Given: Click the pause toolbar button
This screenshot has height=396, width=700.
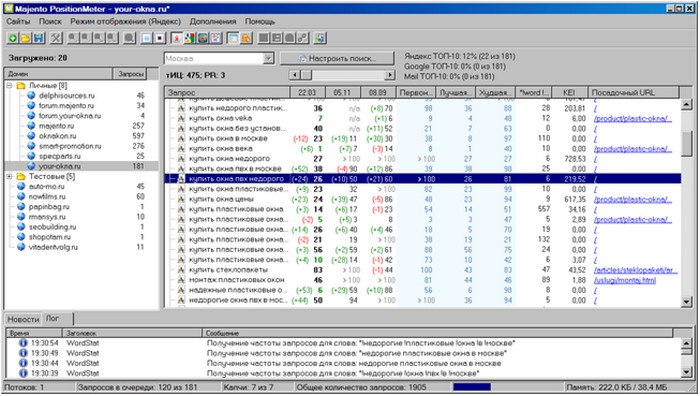Looking at the screenshot, I should (x=146, y=38).
